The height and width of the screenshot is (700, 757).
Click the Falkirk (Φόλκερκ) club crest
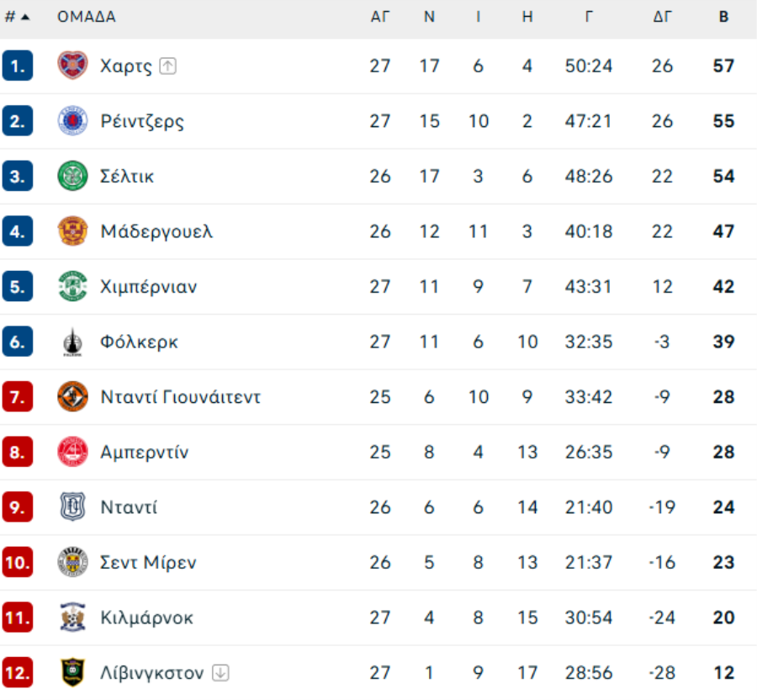[x=72, y=342]
